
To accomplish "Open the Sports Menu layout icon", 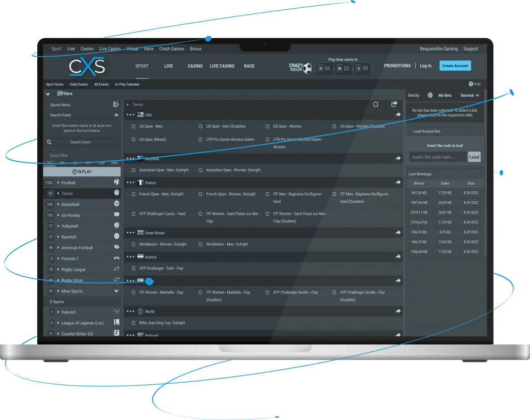I will pos(116,104).
